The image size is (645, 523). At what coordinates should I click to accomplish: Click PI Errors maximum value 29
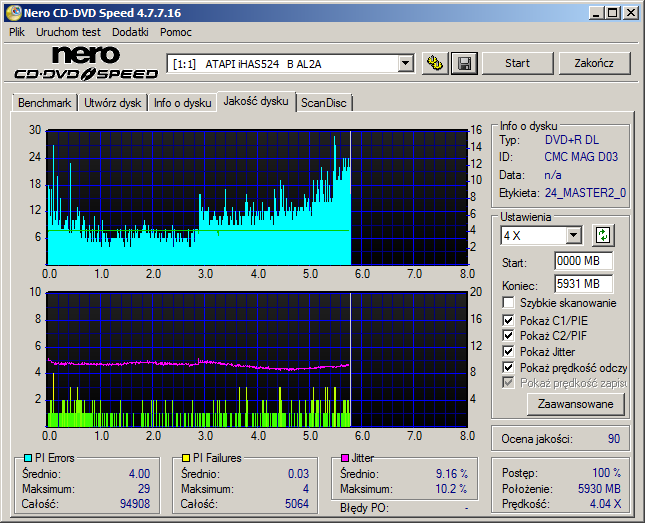144,488
